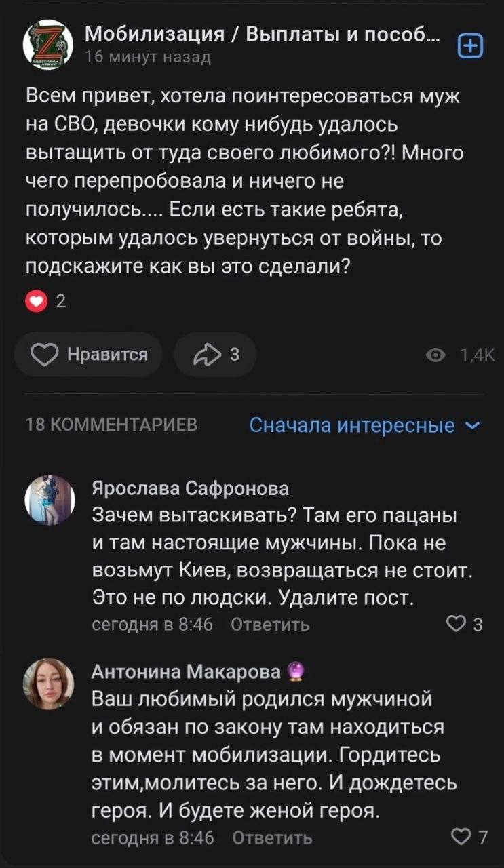Click the views eye icon
Screen dimensions: 504x868
pos(435,355)
